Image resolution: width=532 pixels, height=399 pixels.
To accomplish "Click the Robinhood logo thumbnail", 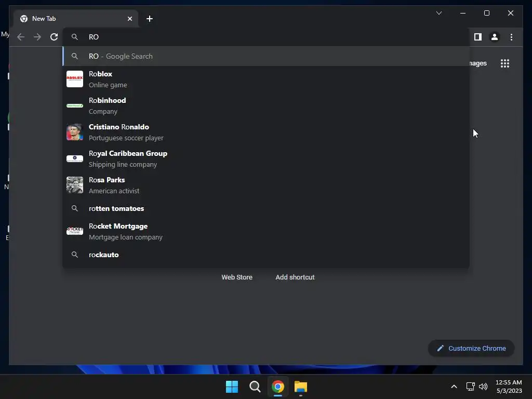I will tap(75, 105).
